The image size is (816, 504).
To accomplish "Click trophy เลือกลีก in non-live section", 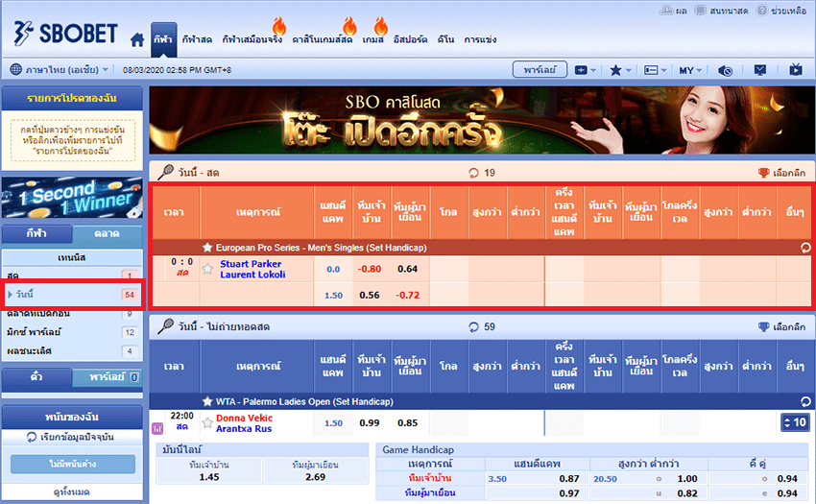I will [781, 327].
